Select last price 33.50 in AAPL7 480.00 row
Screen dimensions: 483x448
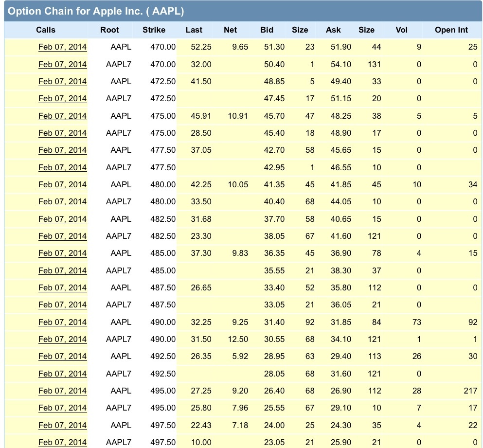[201, 202]
